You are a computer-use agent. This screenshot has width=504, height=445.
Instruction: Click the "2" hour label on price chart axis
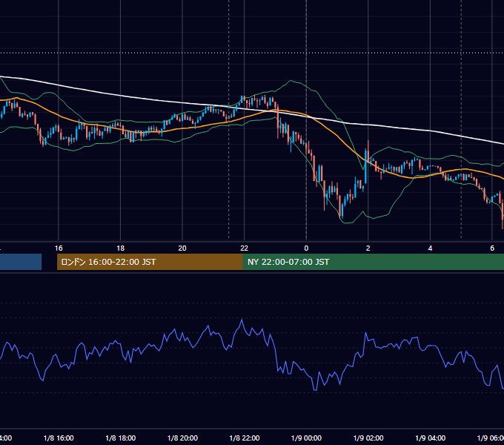(368, 248)
